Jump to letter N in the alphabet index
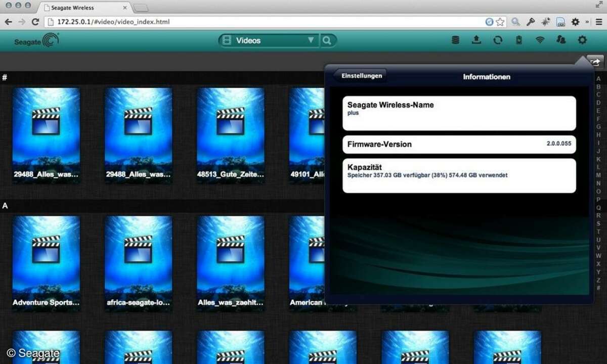The height and width of the screenshot is (364, 607). click(x=598, y=183)
